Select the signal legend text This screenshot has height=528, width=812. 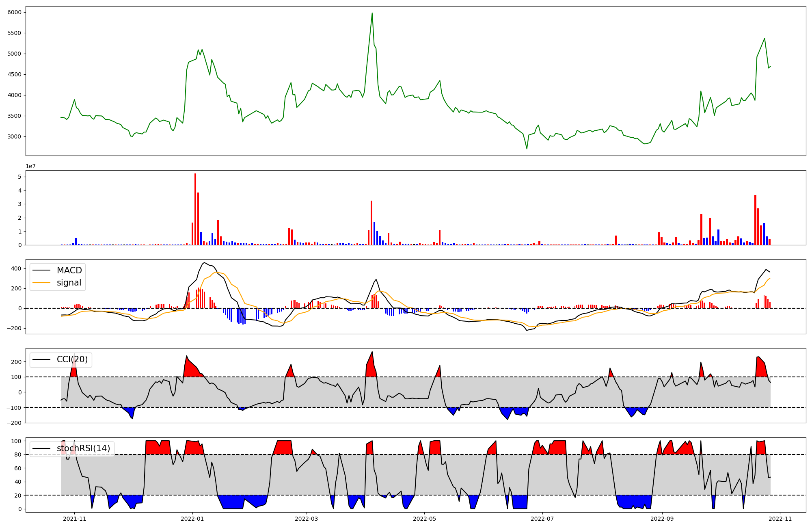click(x=69, y=283)
